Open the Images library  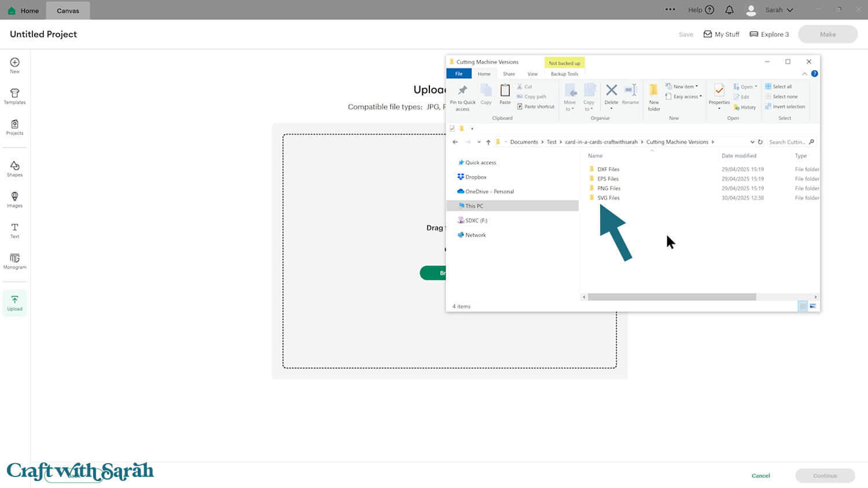tap(14, 200)
